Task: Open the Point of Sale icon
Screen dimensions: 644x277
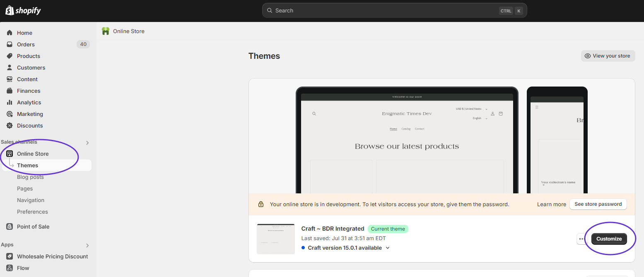Action: click(10, 226)
